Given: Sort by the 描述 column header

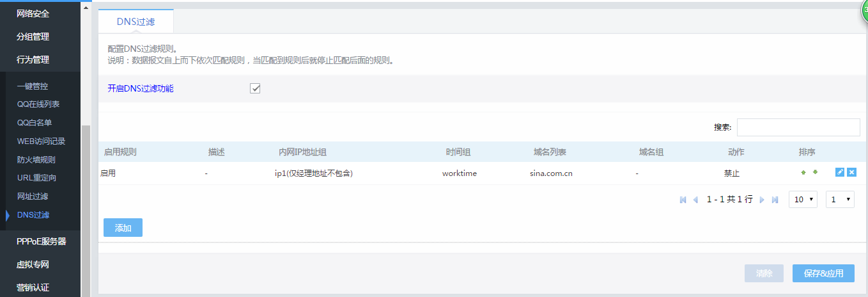Looking at the screenshot, I should [217, 152].
